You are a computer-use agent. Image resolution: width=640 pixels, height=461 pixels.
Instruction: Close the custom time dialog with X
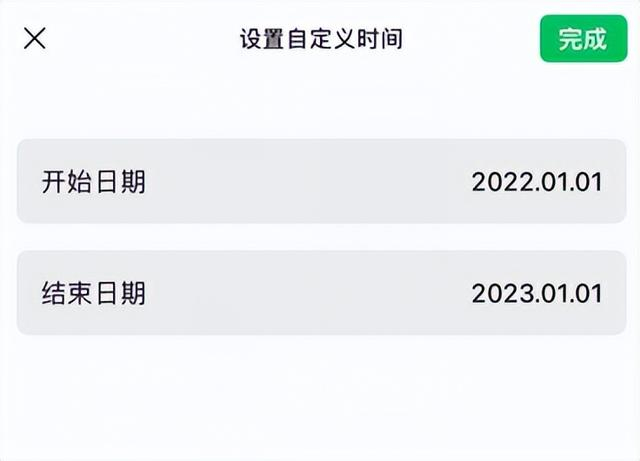[35, 39]
